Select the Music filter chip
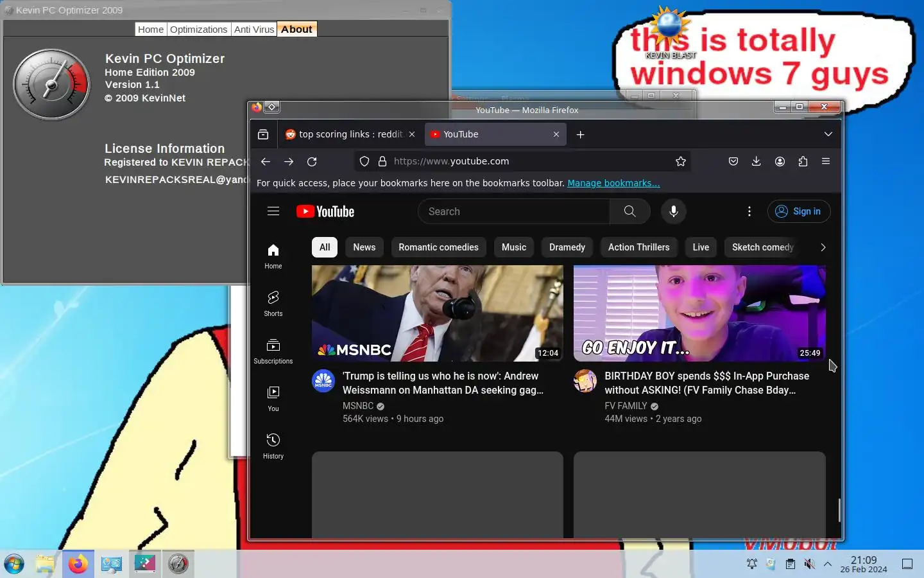This screenshot has height=578, width=924. pyautogui.click(x=514, y=247)
